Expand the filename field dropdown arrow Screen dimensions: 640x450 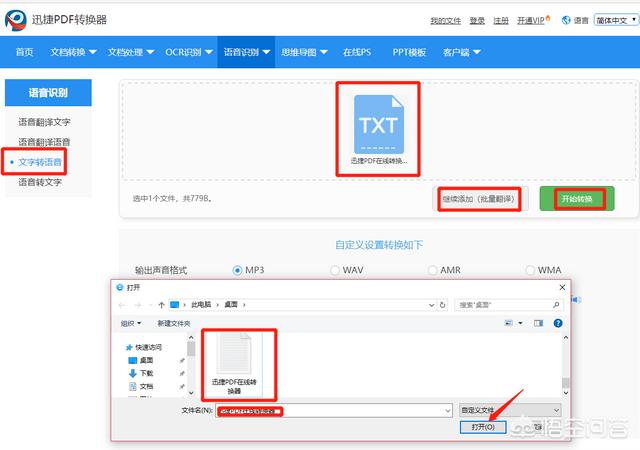point(448,410)
